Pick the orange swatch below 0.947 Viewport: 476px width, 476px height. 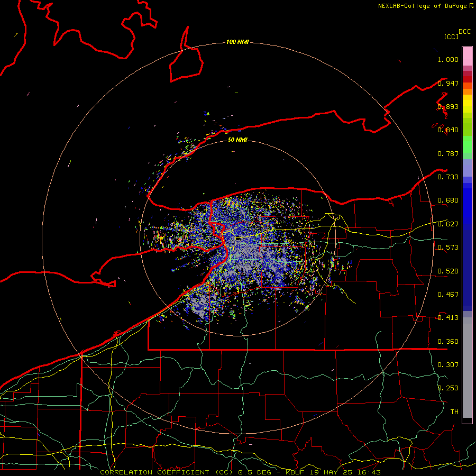467,91
